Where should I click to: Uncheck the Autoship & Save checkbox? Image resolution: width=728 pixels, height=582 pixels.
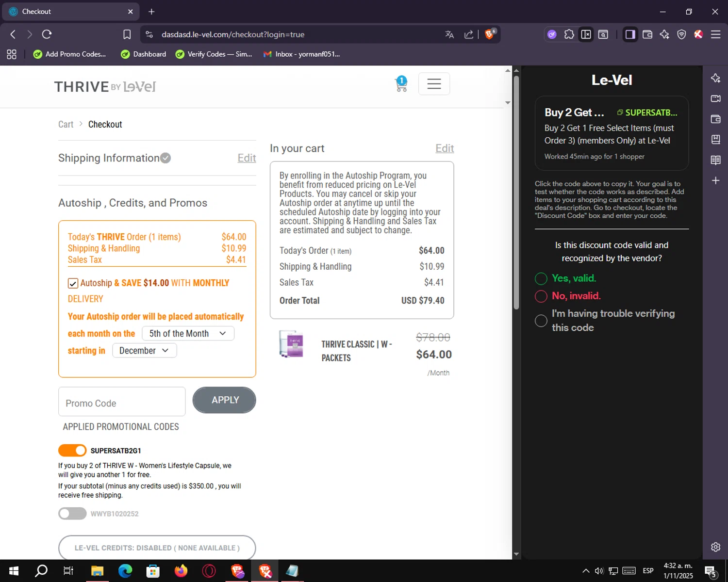point(73,283)
